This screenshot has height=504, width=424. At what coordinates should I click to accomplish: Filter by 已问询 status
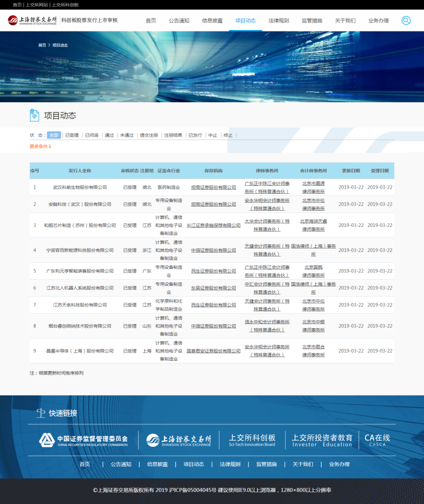92,135
